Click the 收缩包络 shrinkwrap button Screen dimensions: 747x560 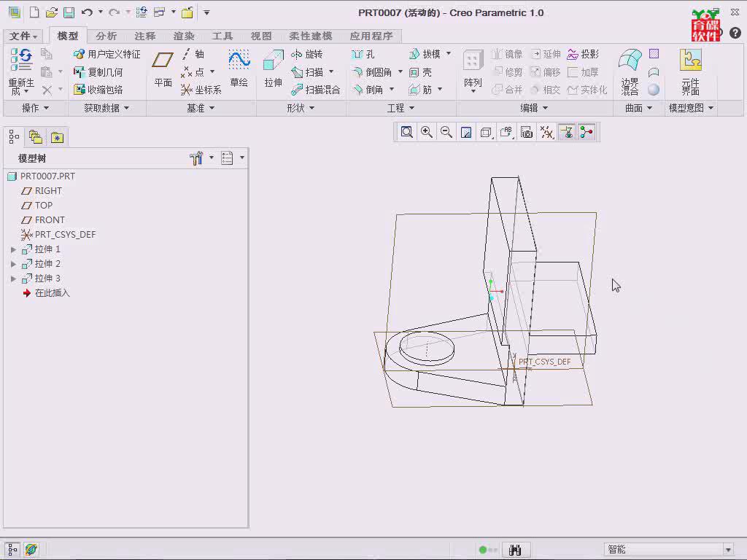pyautogui.click(x=98, y=90)
